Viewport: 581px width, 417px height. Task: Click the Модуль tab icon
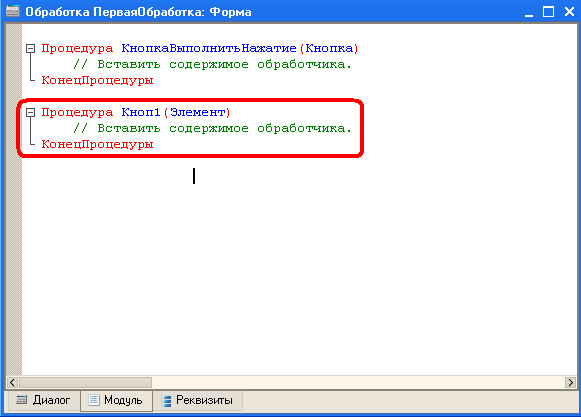click(x=94, y=400)
